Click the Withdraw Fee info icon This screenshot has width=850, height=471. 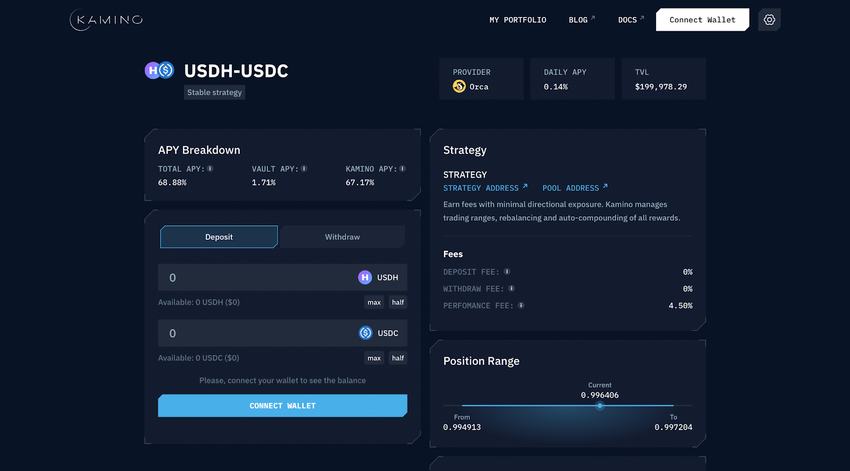[511, 289]
